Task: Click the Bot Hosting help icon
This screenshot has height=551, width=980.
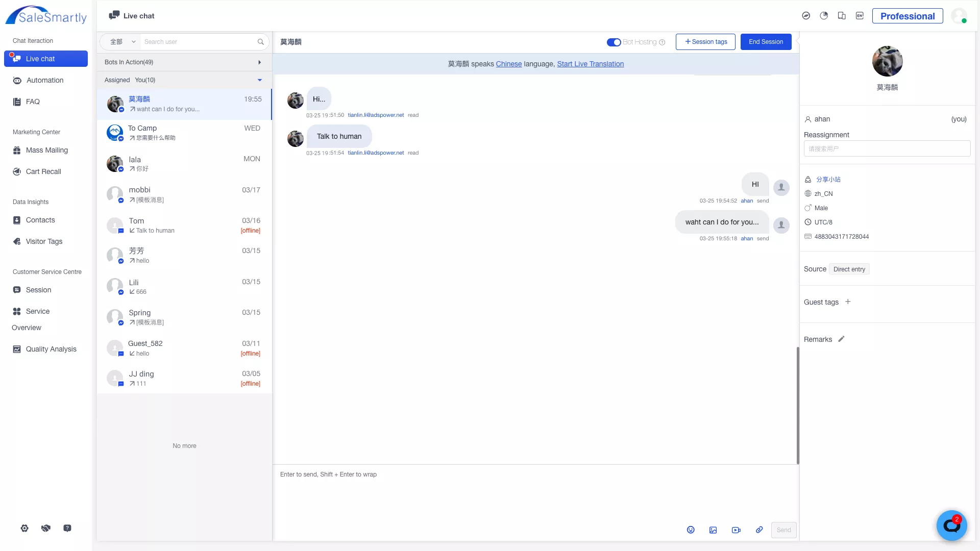Action: [x=662, y=42]
